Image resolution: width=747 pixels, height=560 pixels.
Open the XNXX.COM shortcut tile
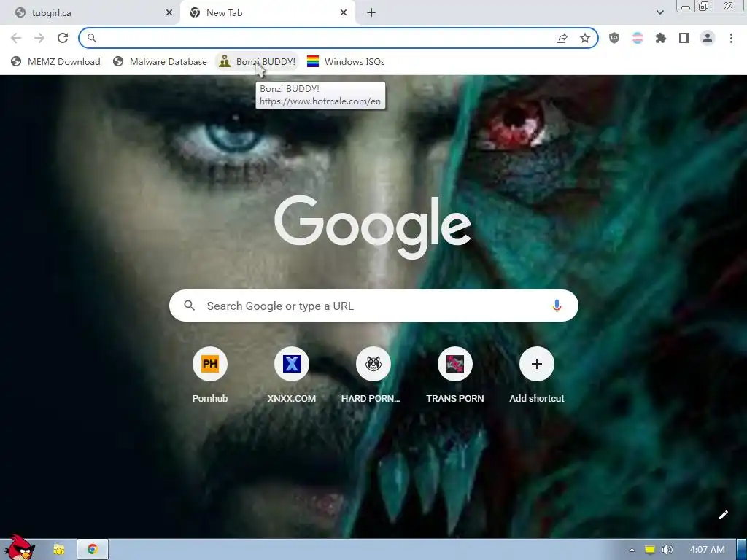(x=292, y=376)
